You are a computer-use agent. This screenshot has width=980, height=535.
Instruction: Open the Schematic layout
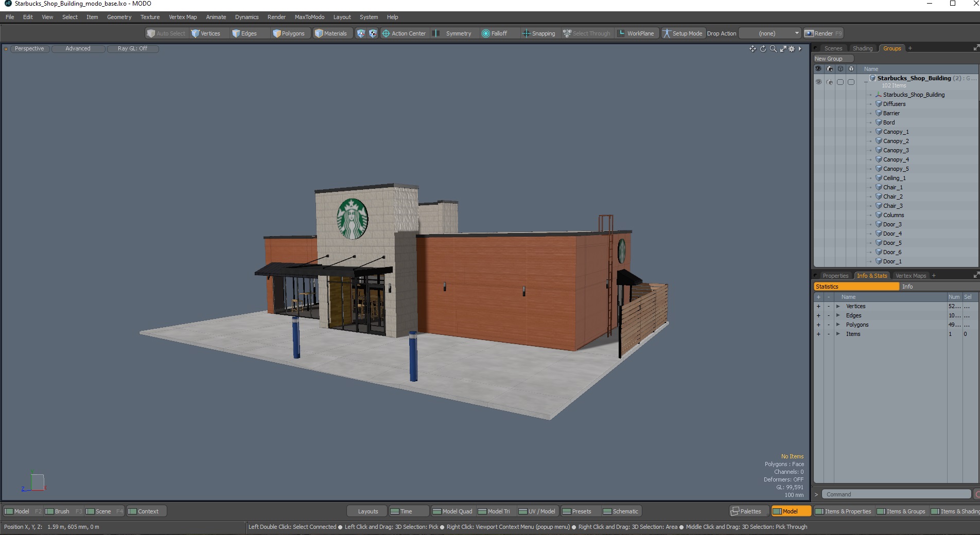point(621,511)
